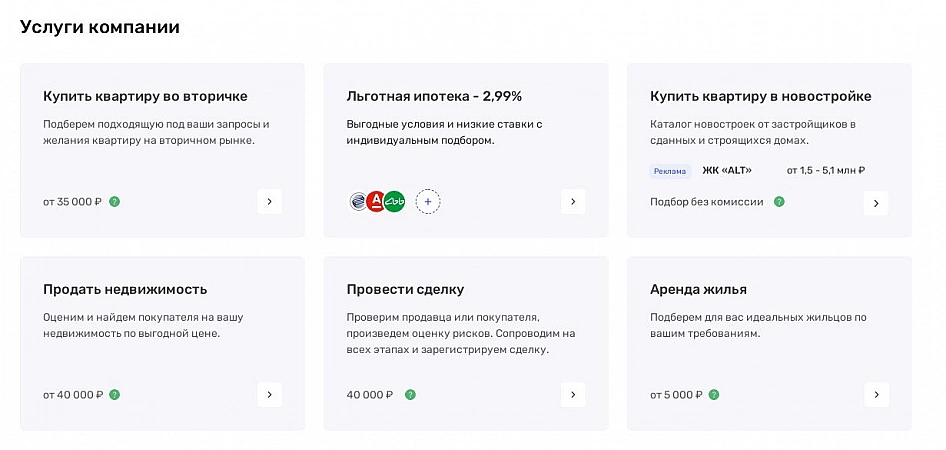Click green question icon beside 'от 35 000 ₽'
Image resolution: width=946 pixels, height=450 pixels.
[115, 202]
